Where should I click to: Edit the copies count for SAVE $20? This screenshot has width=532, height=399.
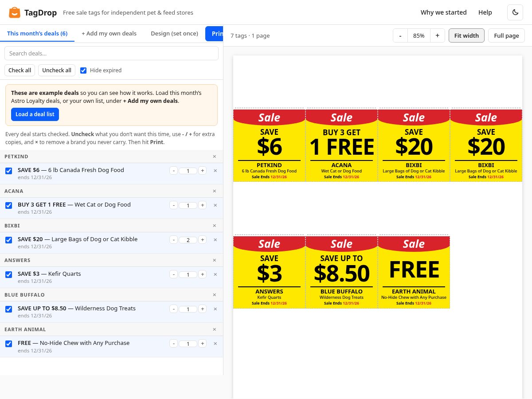(x=188, y=240)
